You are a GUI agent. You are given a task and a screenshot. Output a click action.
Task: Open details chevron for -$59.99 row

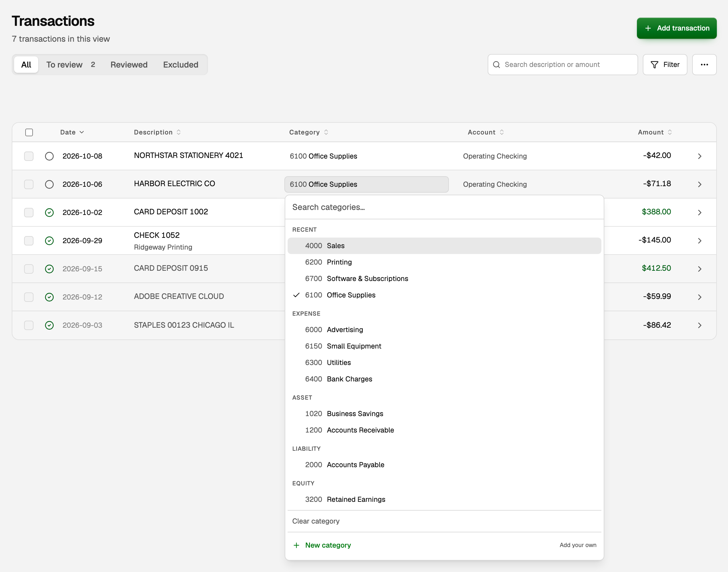click(x=700, y=297)
